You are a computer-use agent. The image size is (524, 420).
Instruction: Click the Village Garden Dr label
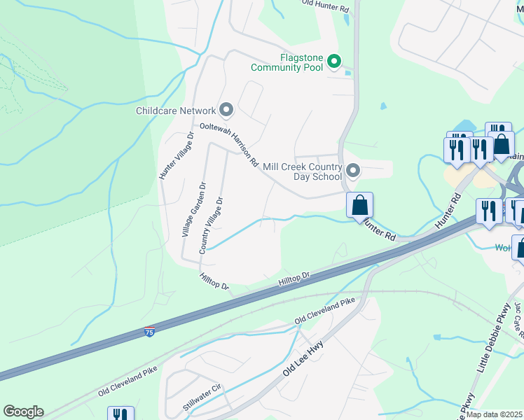pyautogui.click(x=194, y=209)
